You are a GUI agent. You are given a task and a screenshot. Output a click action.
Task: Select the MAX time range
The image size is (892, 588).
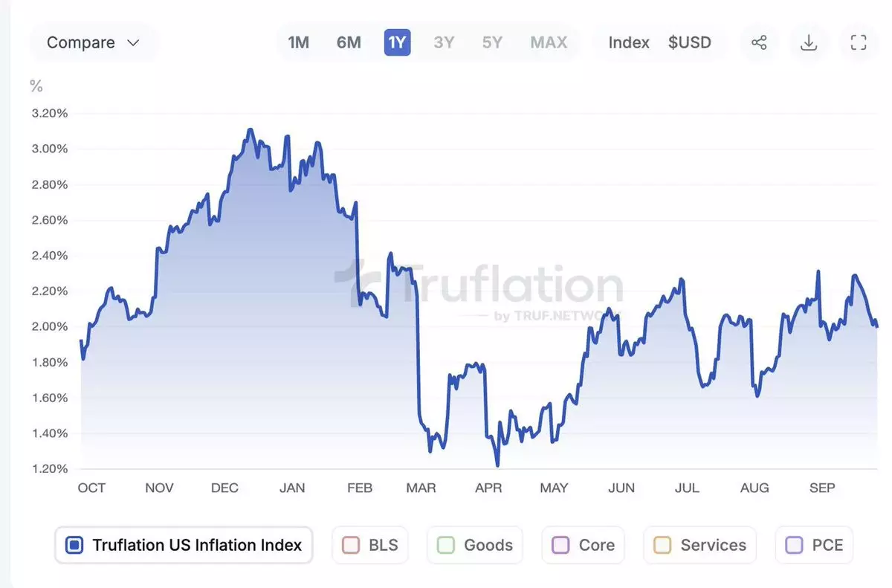point(549,42)
